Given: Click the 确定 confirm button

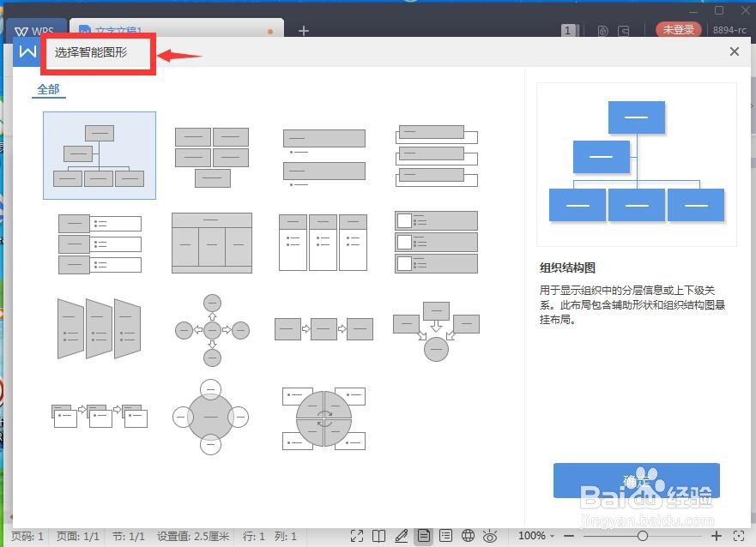Looking at the screenshot, I should pyautogui.click(x=637, y=480).
